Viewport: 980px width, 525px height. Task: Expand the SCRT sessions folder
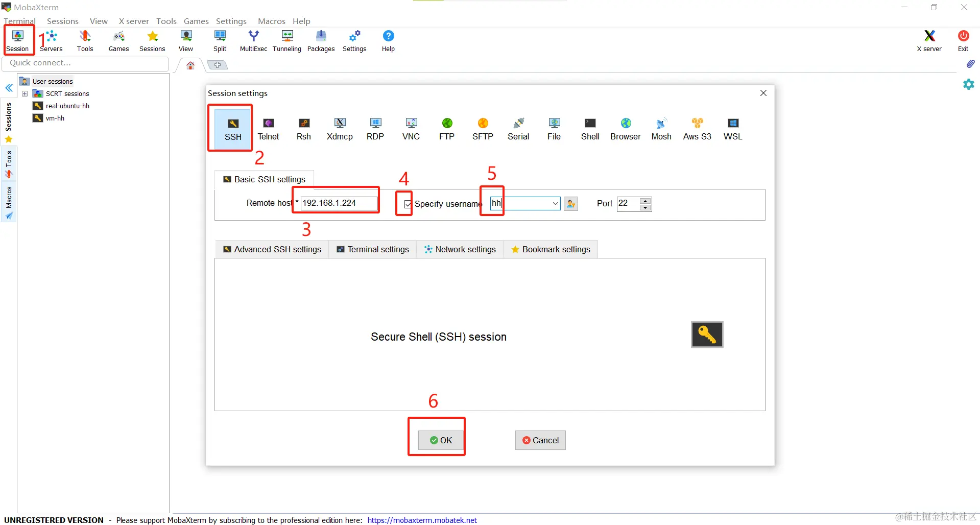pyautogui.click(x=25, y=94)
